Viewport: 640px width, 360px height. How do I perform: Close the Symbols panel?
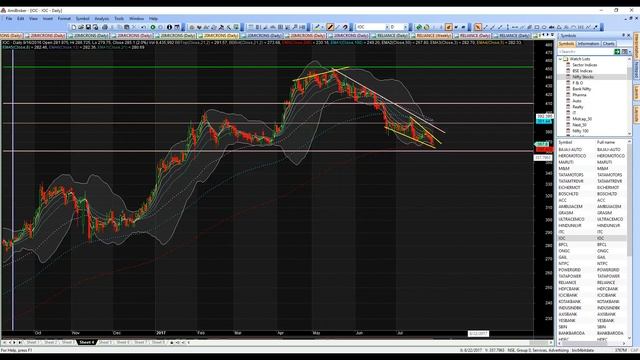pyautogui.click(x=629, y=36)
